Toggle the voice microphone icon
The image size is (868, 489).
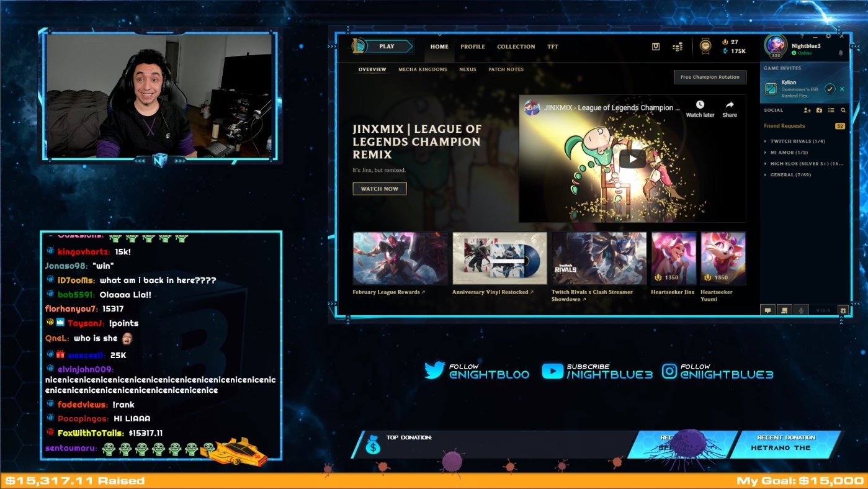(801, 310)
